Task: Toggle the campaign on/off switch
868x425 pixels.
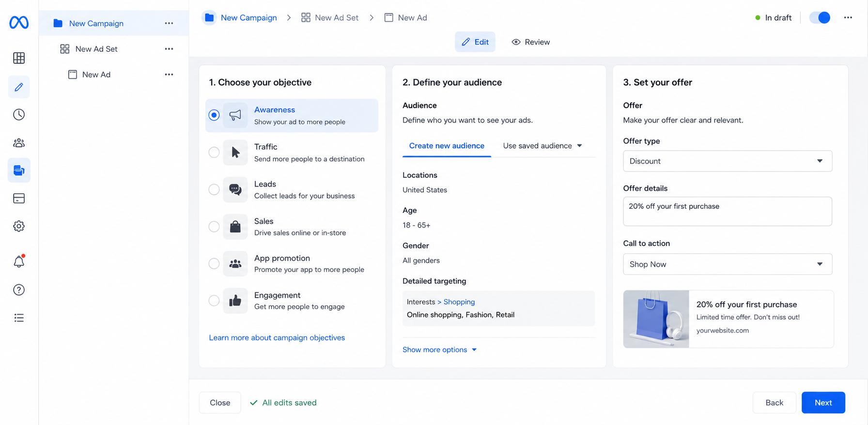Action: click(x=820, y=17)
